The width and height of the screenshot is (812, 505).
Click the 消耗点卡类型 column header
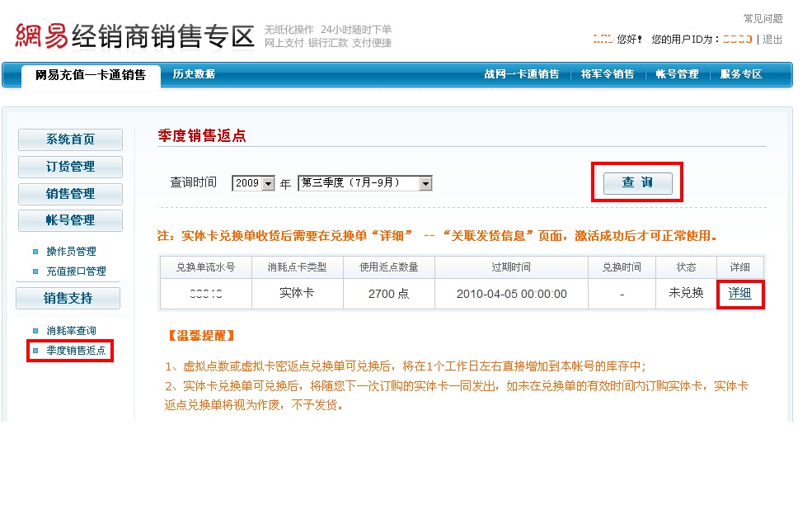click(298, 267)
